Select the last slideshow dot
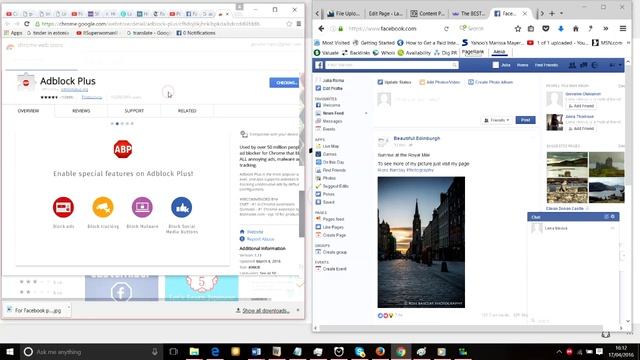Viewport: 640px width, 360px height. click(132, 123)
